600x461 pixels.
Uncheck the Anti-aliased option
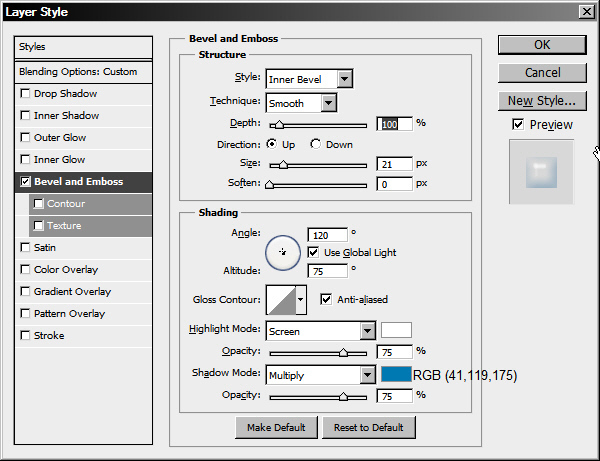[326, 299]
